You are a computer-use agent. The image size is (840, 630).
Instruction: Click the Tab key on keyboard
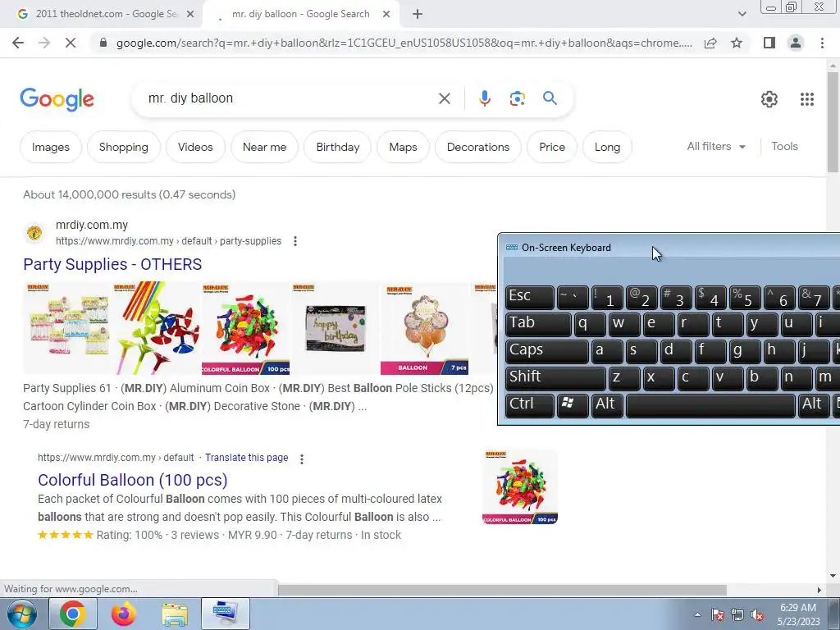[538, 324]
